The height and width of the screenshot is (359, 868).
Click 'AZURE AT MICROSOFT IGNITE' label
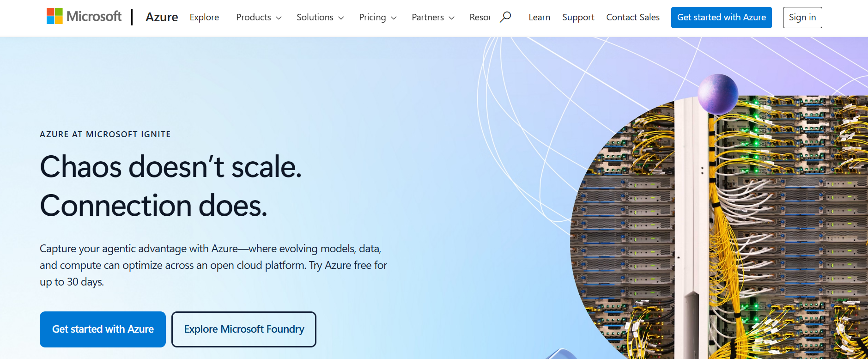pyautogui.click(x=105, y=134)
